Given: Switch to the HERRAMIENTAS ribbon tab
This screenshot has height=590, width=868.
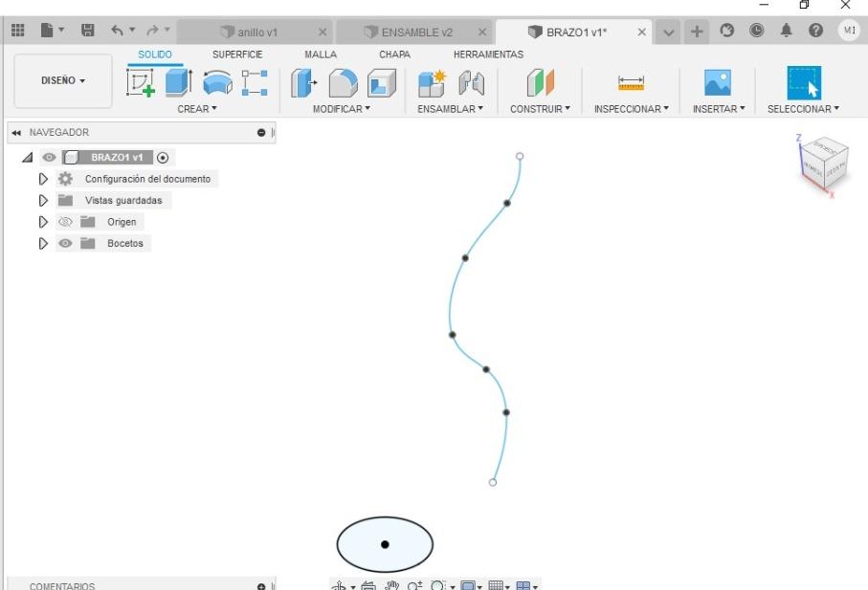Looking at the screenshot, I should (488, 55).
